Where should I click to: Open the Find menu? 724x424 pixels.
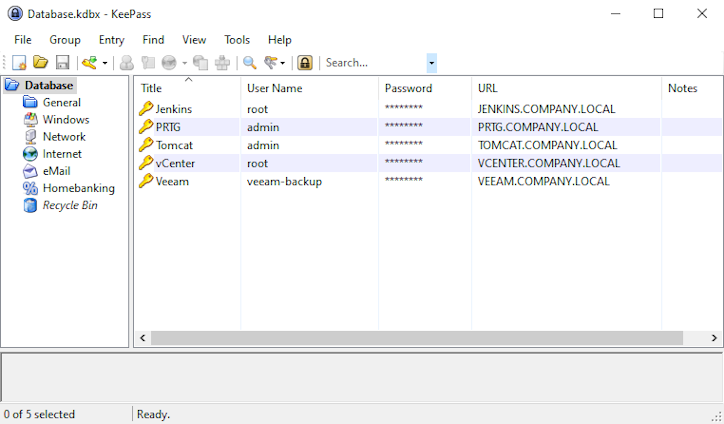click(x=153, y=40)
